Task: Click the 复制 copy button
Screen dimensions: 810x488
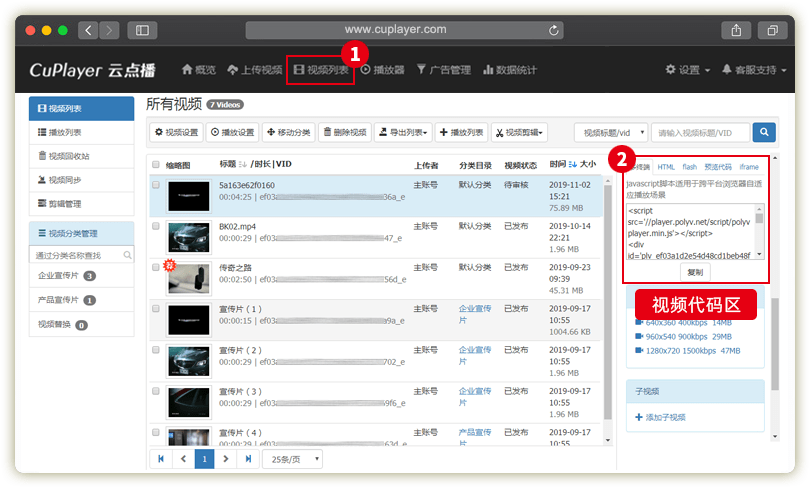Action: coord(695,271)
